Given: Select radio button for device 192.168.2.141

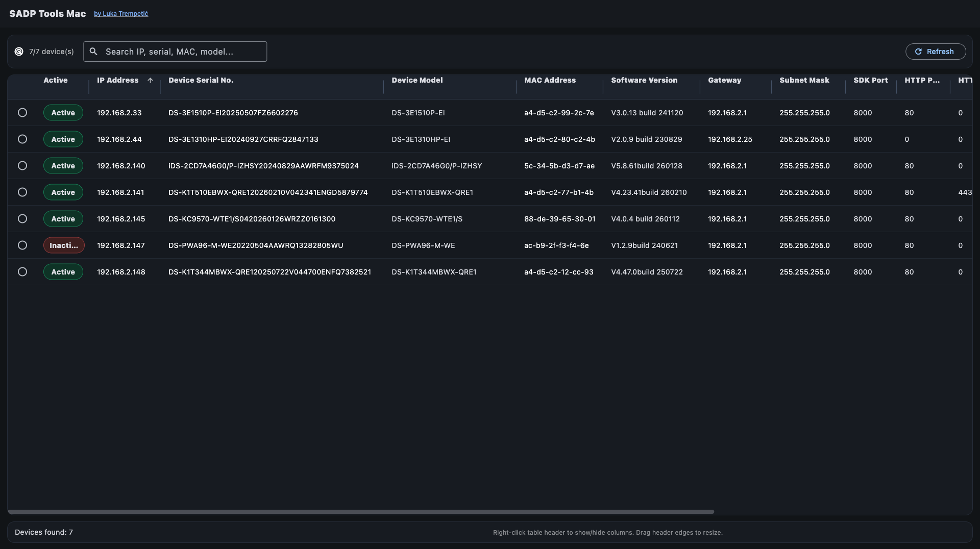Looking at the screenshot, I should 22,192.
